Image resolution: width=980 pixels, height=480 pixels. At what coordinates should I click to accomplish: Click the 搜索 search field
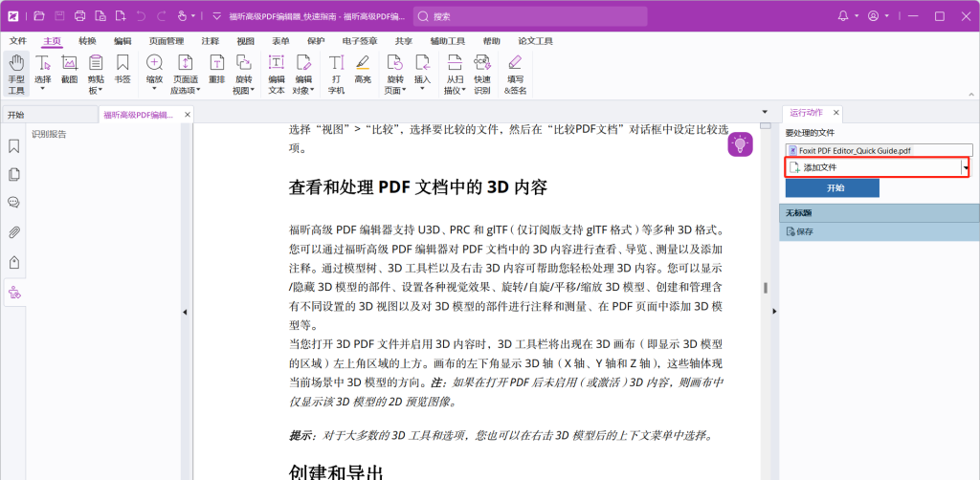531,16
